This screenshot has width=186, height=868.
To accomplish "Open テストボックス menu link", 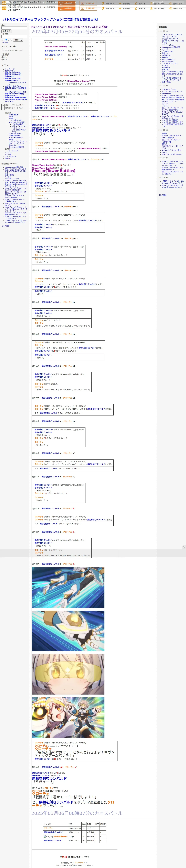I will click(x=10, y=156).
